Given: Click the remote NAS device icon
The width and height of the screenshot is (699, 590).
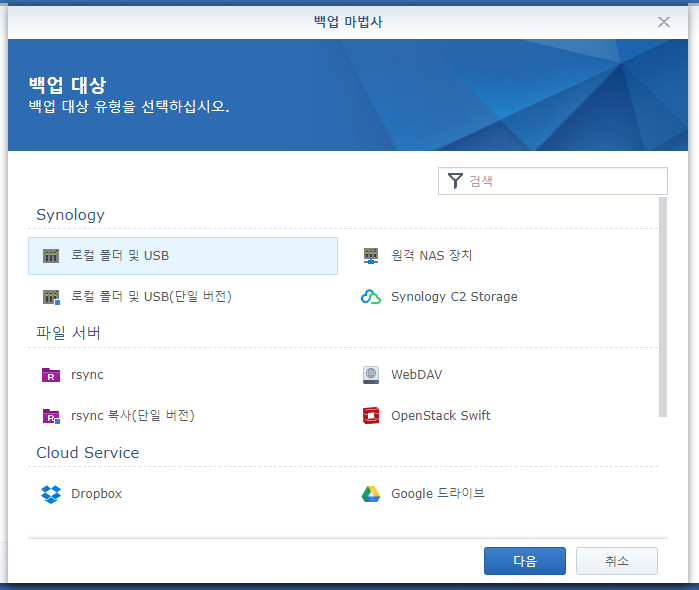Looking at the screenshot, I should pyautogui.click(x=371, y=256).
